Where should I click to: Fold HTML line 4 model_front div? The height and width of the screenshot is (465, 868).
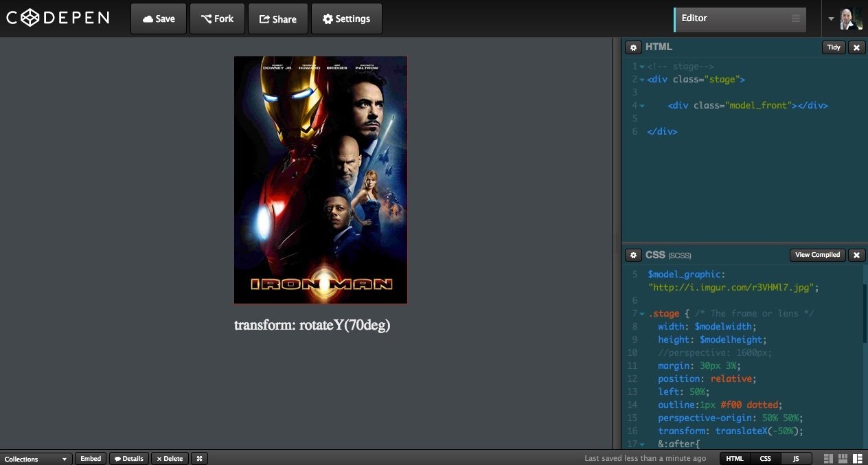point(641,106)
